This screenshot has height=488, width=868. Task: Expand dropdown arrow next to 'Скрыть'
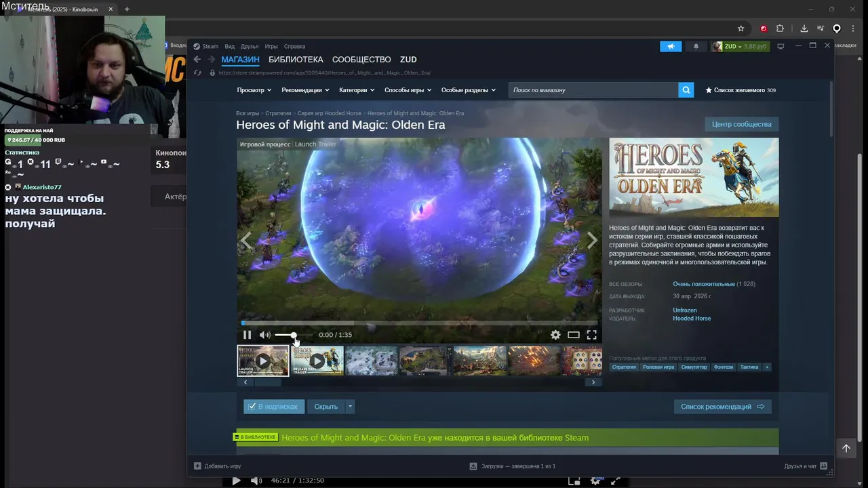(351, 407)
